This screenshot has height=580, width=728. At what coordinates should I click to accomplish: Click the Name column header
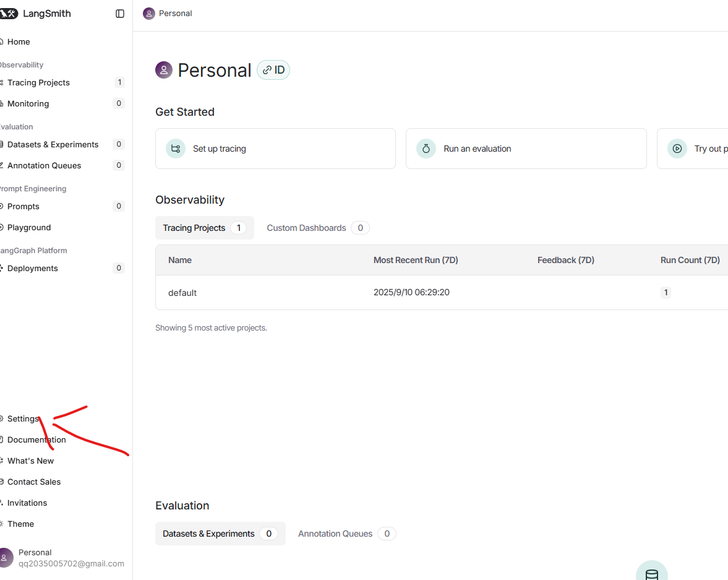click(x=179, y=260)
